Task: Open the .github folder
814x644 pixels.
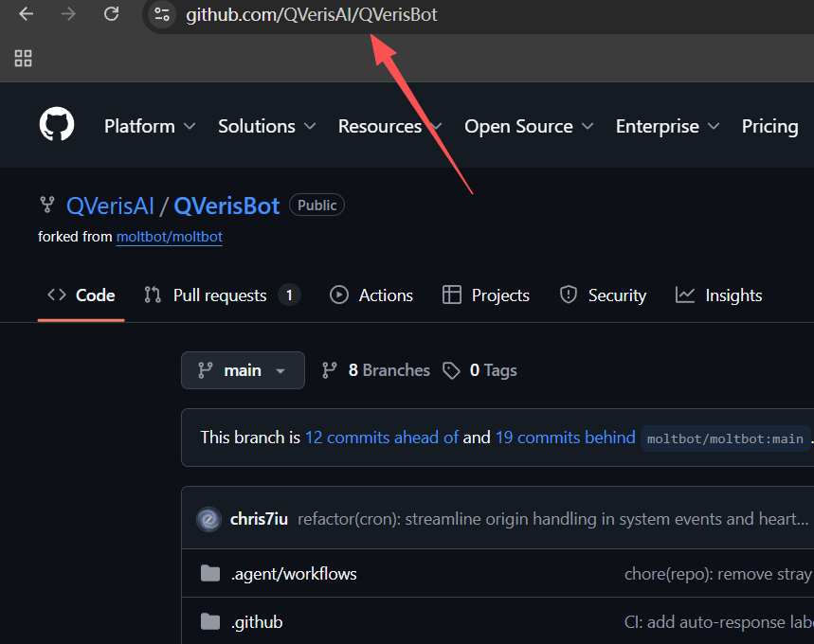Action: click(x=257, y=621)
